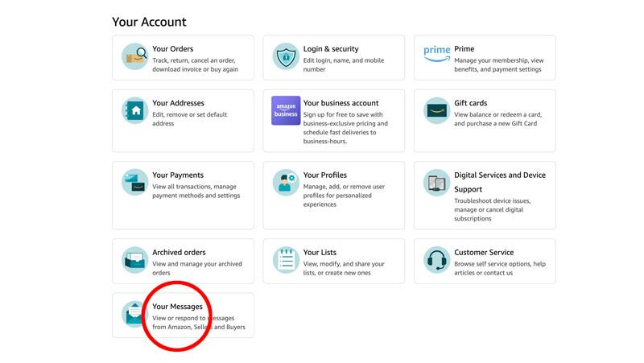Open the Login & security heading
Viewport: 644px width, 363px height.
pyautogui.click(x=330, y=49)
